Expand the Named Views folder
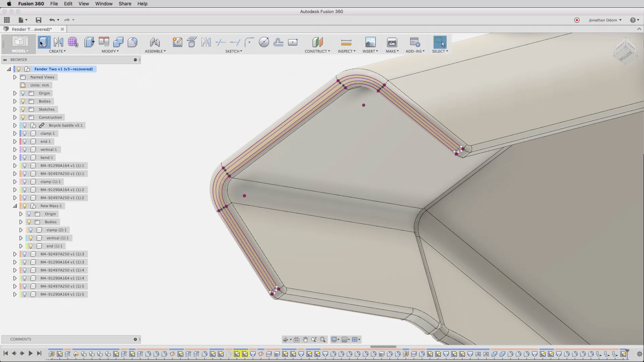644x362 pixels. coord(15,77)
